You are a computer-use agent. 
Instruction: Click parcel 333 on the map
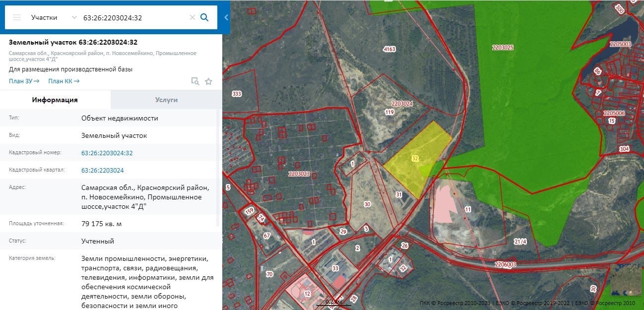[238, 94]
